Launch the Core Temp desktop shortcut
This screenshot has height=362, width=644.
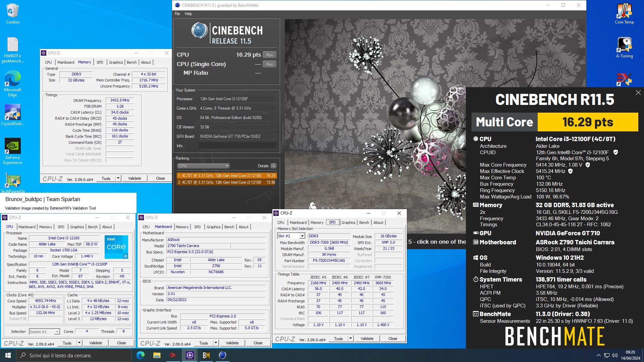pos(624,13)
